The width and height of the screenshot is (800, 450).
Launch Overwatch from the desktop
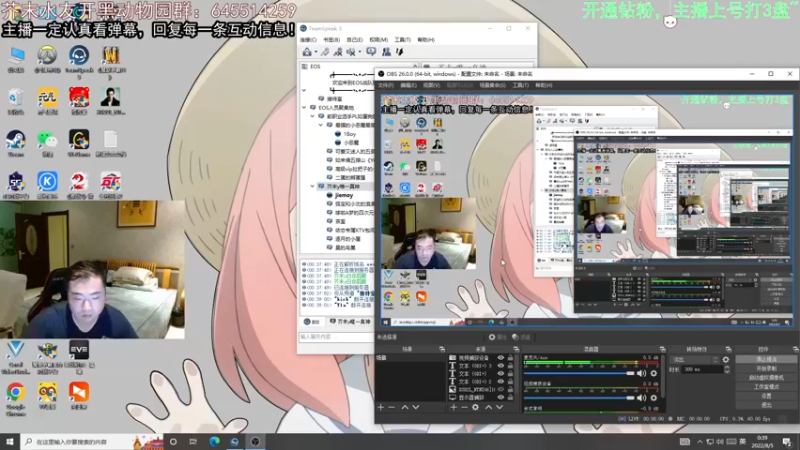click(x=47, y=58)
